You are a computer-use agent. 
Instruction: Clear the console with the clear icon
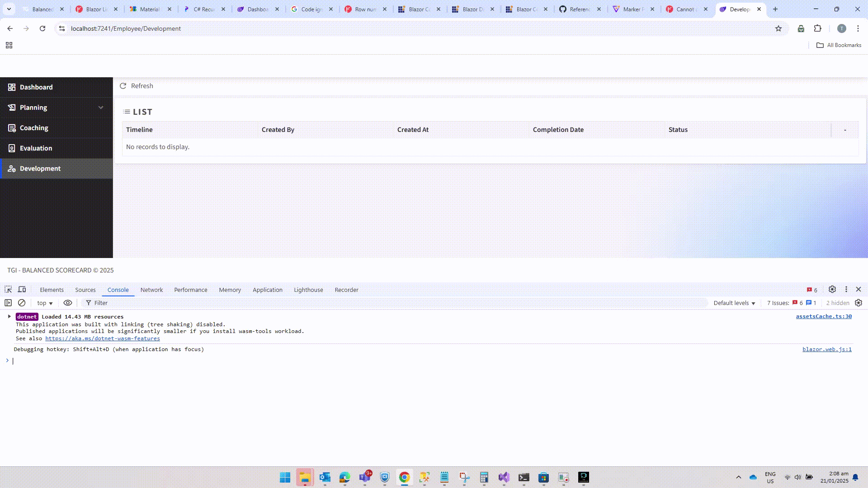(x=22, y=303)
